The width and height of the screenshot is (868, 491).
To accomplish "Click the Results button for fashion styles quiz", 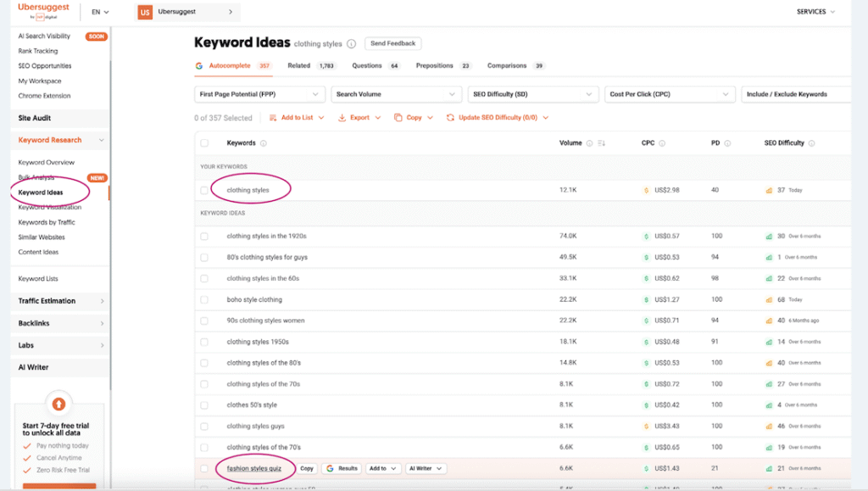I will 342,468.
